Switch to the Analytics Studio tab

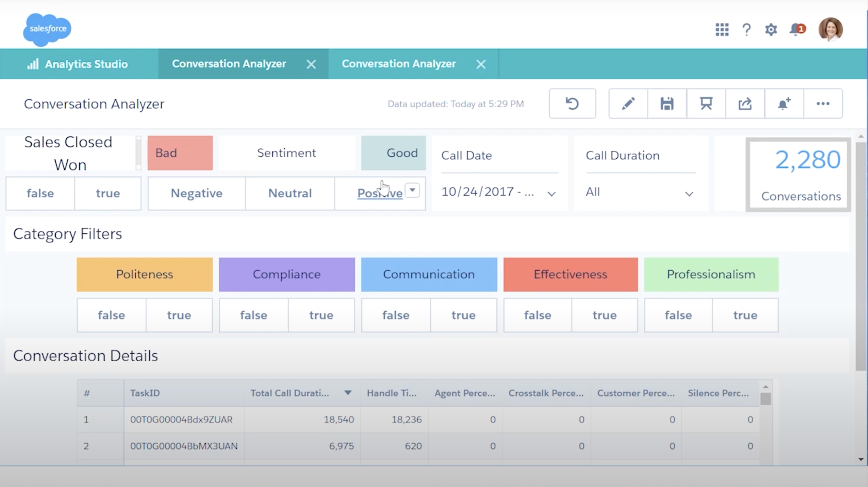click(x=79, y=64)
